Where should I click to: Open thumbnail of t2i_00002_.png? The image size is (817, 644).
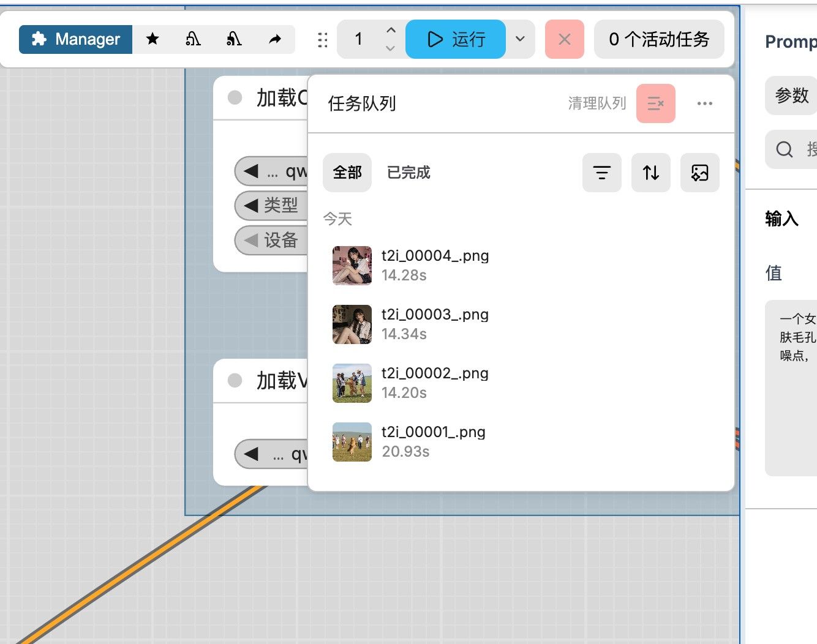pos(352,383)
